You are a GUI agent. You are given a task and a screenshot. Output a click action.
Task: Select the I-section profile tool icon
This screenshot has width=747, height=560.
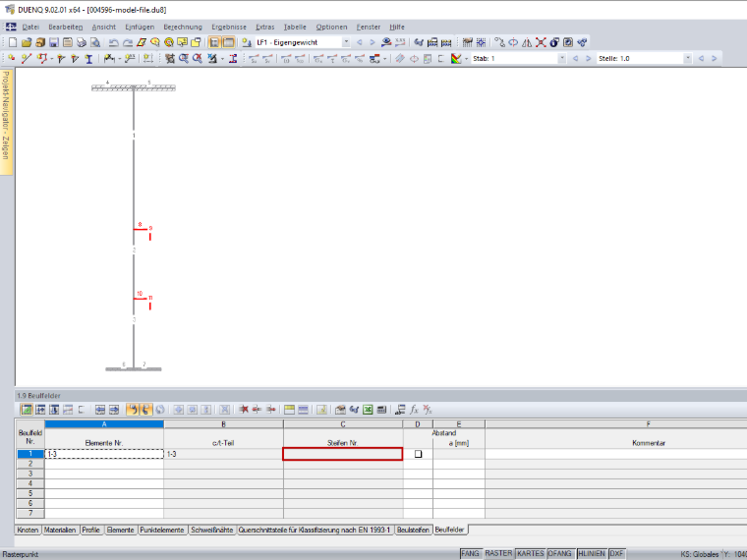click(88, 59)
